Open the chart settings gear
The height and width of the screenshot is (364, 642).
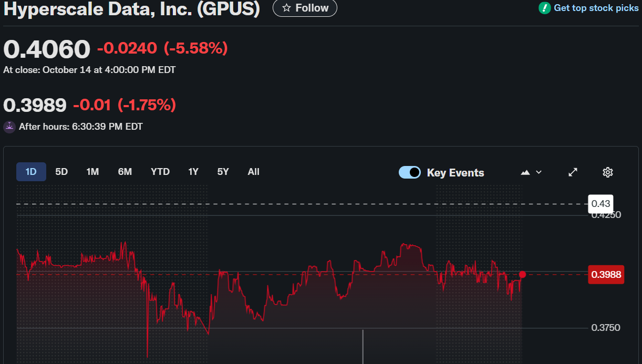click(608, 172)
